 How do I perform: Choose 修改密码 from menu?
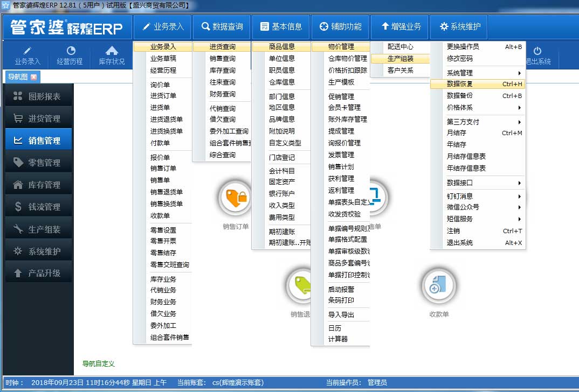click(478, 58)
